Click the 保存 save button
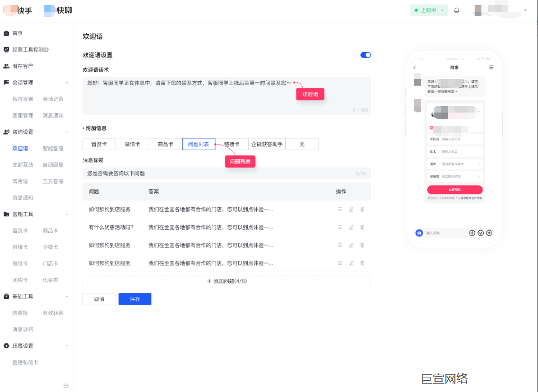The height and width of the screenshot is (392, 538). 134,298
